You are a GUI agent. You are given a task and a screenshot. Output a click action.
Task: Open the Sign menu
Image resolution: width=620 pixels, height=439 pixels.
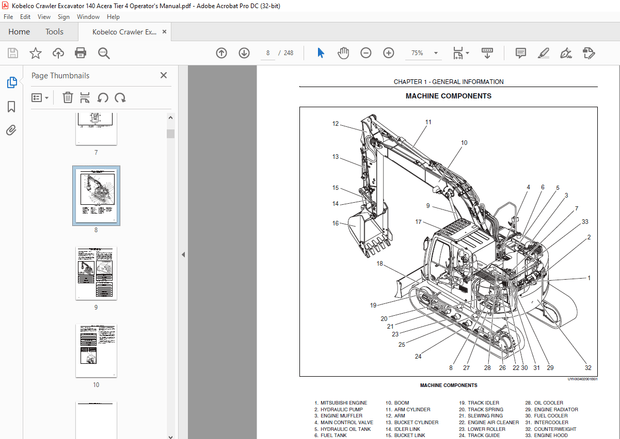point(64,17)
